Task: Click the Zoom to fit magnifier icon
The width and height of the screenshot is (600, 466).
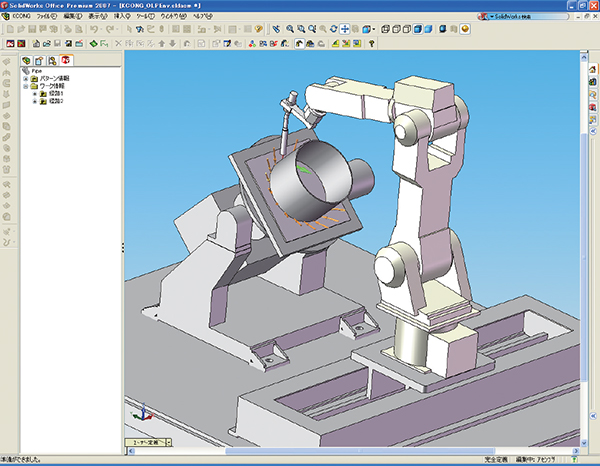Action: pyautogui.click(x=289, y=30)
